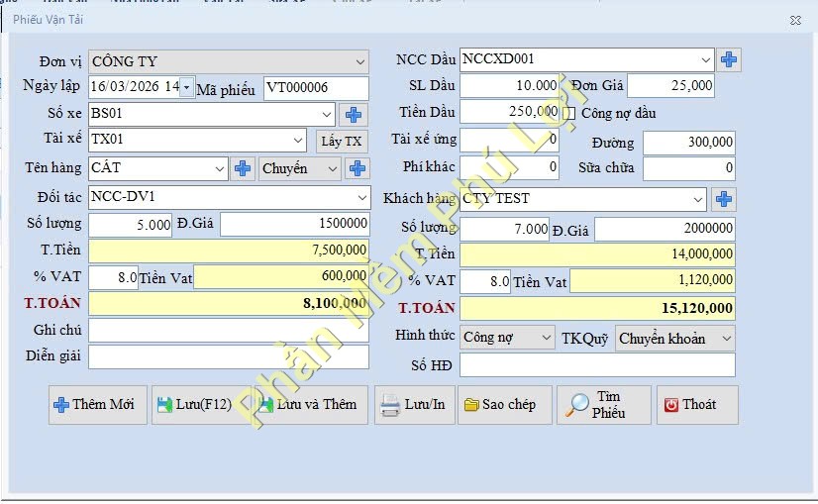Click the plus icon beside Chuyến dropdown
Viewport: 818px width, 504px height.
(357, 168)
